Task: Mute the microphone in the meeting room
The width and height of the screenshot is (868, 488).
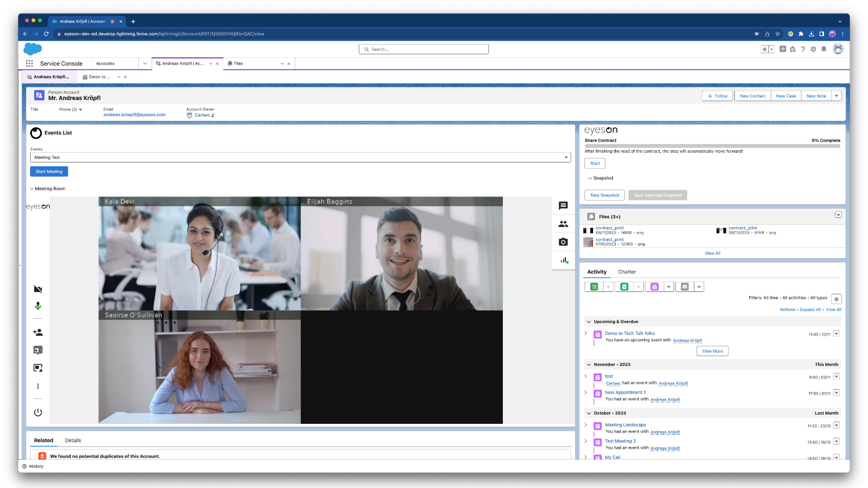Action: click(x=38, y=306)
